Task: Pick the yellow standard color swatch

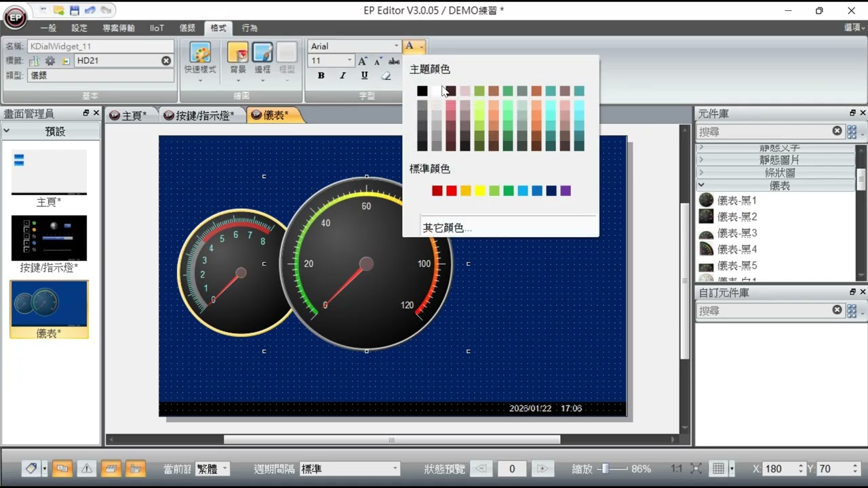Action: click(x=480, y=191)
